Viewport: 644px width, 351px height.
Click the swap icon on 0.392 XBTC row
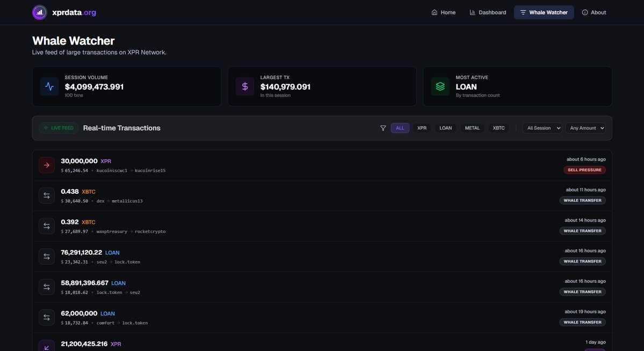point(47,226)
